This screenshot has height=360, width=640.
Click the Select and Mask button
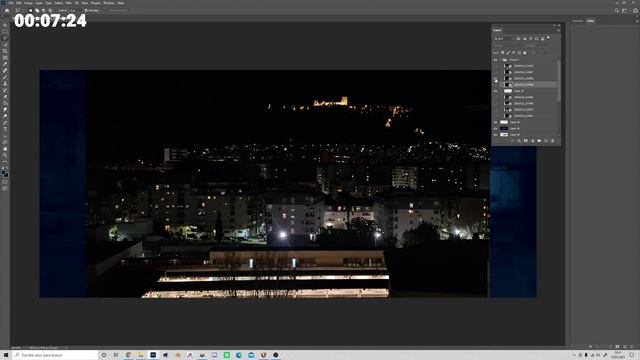[x=118, y=11]
